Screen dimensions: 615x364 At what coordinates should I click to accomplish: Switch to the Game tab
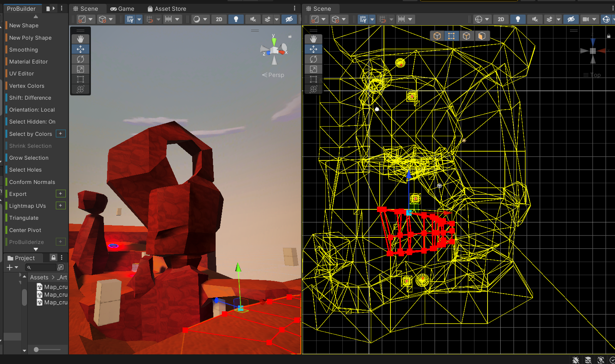(x=122, y=8)
